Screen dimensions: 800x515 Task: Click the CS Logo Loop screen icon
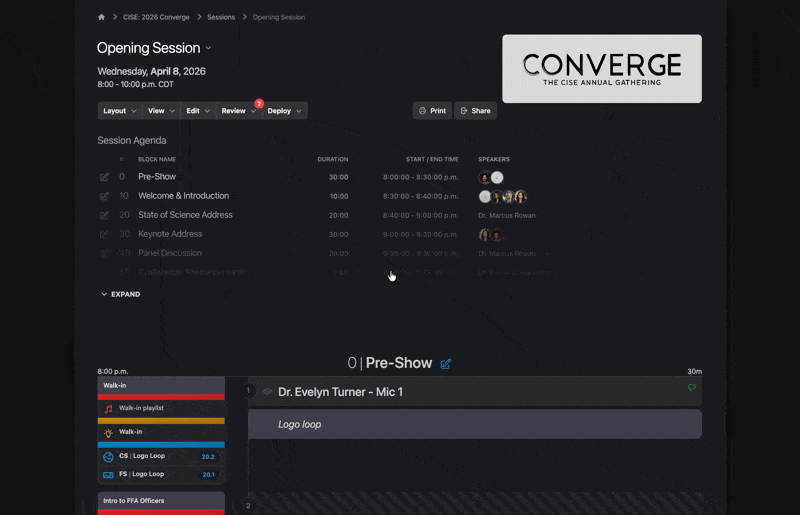(x=108, y=457)
